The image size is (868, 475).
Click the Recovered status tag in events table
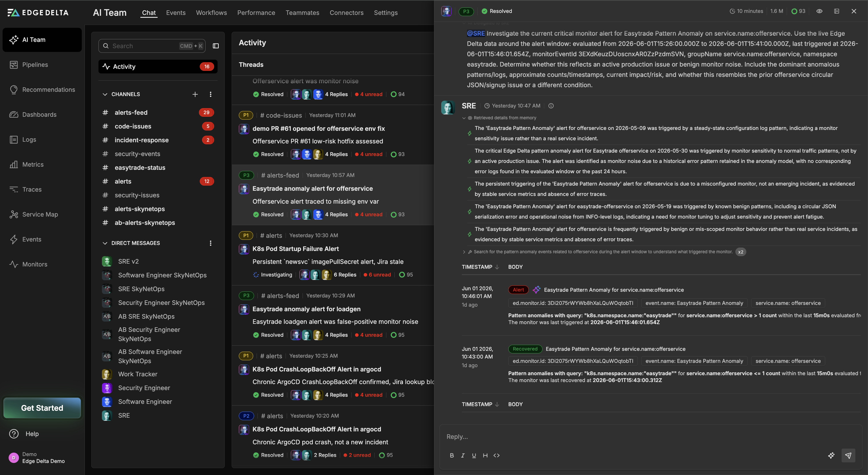tap(525, 349)
